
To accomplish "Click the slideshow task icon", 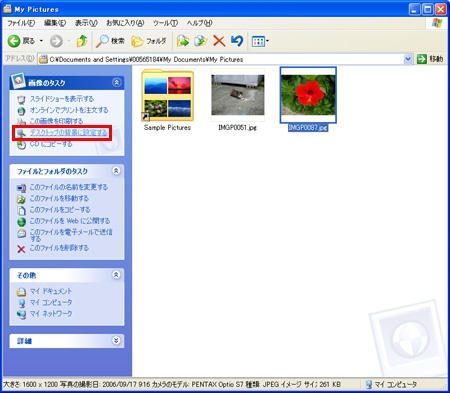I will coord(21,100).
